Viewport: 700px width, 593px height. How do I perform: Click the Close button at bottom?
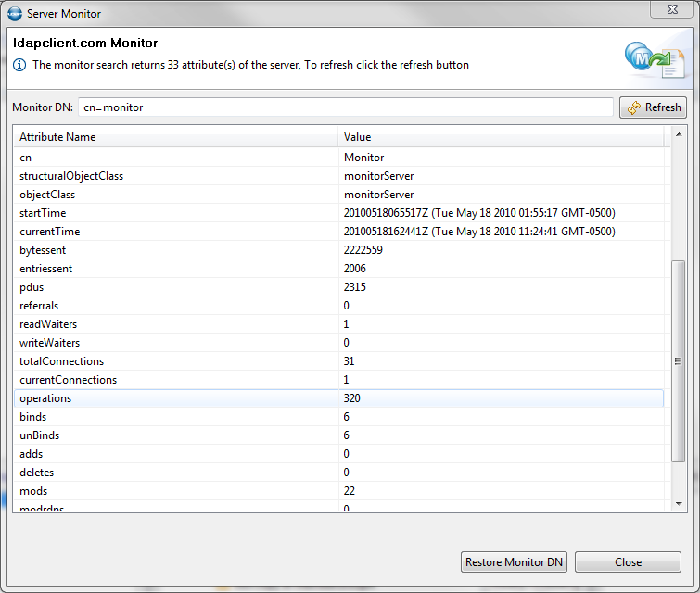pyautogui.click(x=628, y=562)
